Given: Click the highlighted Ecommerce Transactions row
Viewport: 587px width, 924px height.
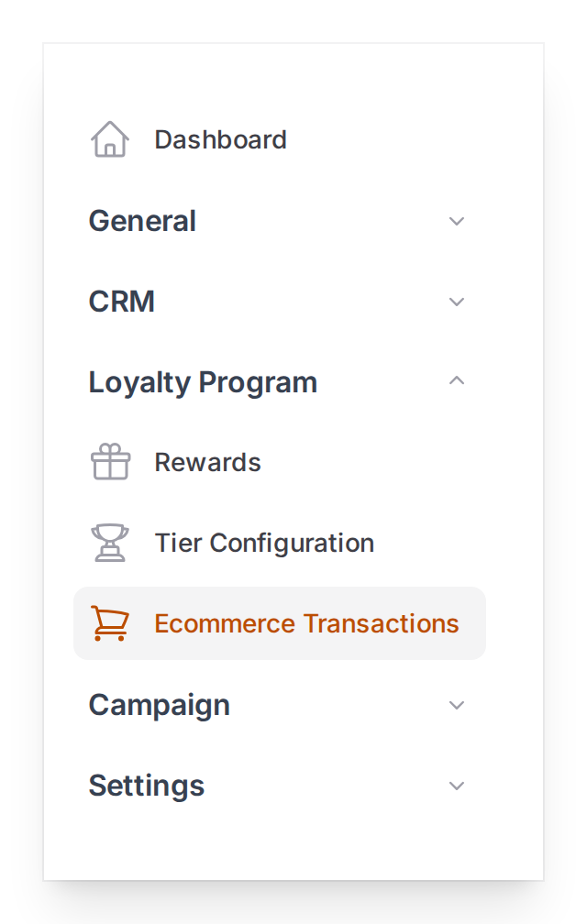Looking at the screenshot, I should (280, 622).
